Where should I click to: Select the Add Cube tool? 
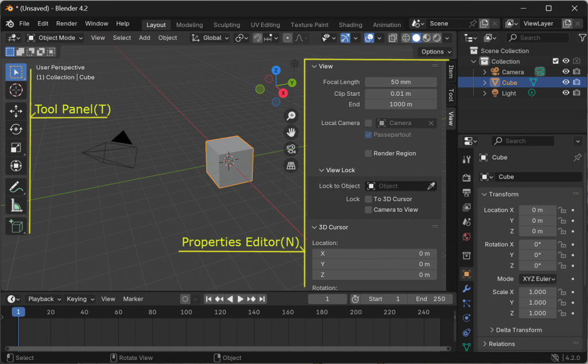point(16,226)
